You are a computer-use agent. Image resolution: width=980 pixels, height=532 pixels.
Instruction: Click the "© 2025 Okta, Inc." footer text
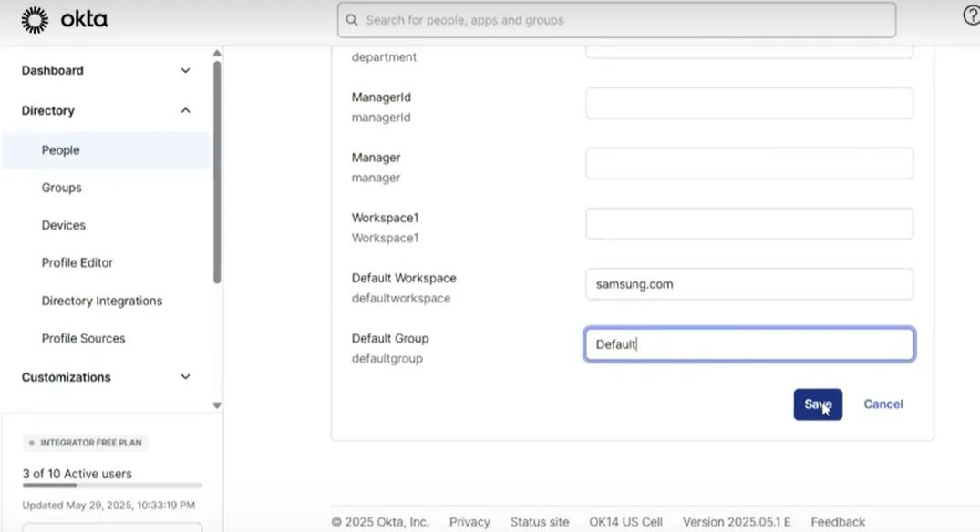[x=380, y=521]
